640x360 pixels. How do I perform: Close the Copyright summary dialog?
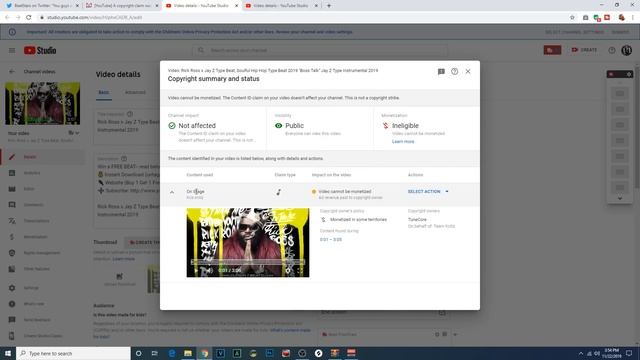(x=468, y=71)
